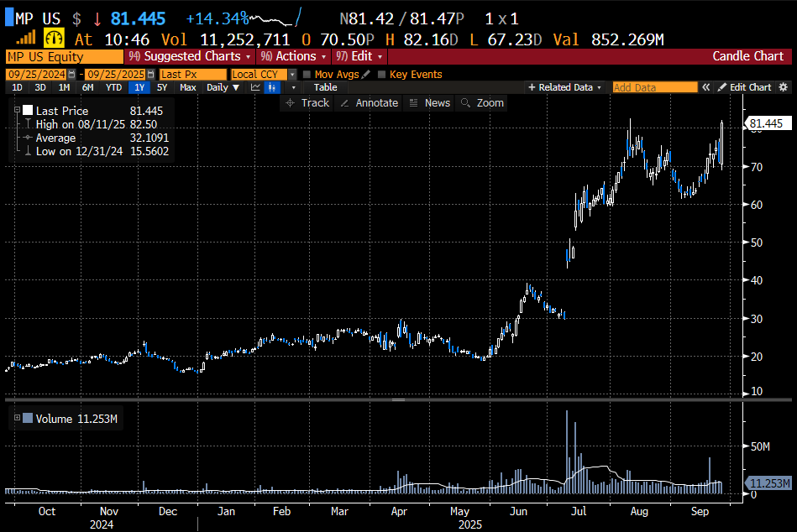Click the Table view button

tap(325, 87)
